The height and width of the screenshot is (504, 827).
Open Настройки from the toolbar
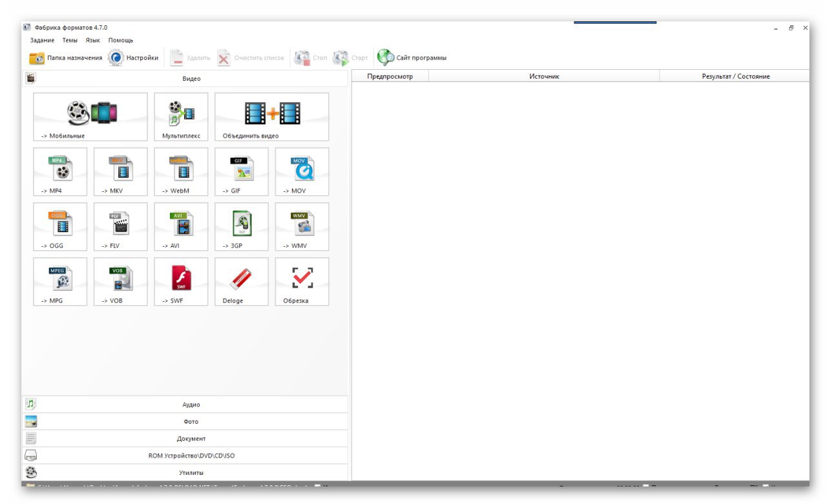tap(133, 58)
